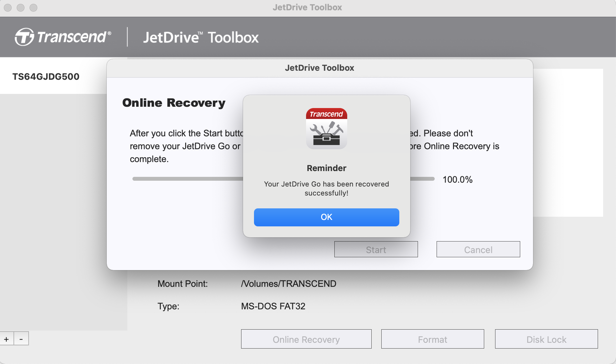Click the Mount Point label
Viewport: 616px width, 364px height.
183,284
